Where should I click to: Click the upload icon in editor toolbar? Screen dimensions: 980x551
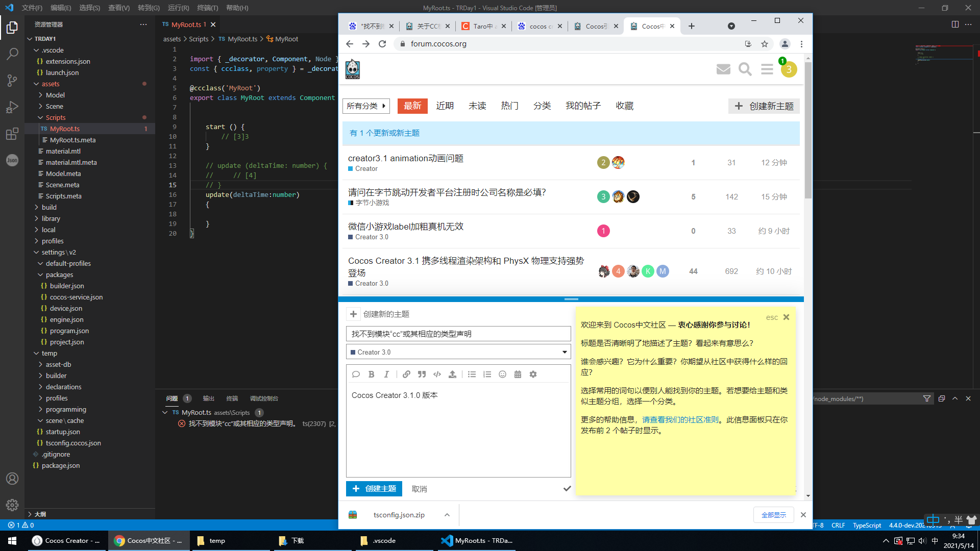pos(452,374)
